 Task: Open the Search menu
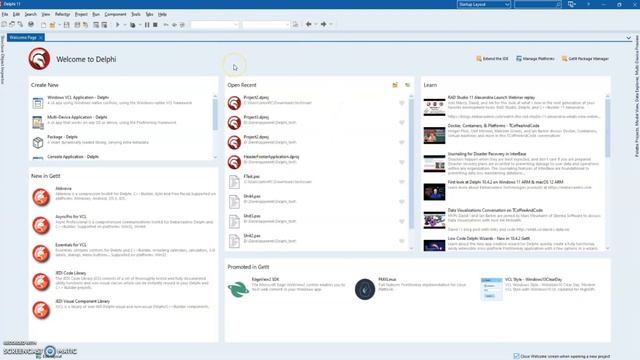point(30,14)
